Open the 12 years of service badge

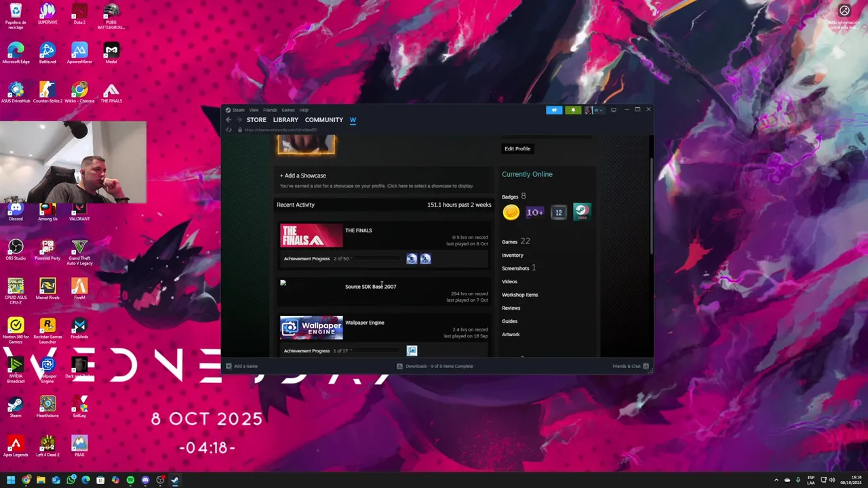click(x=559, y=212)
